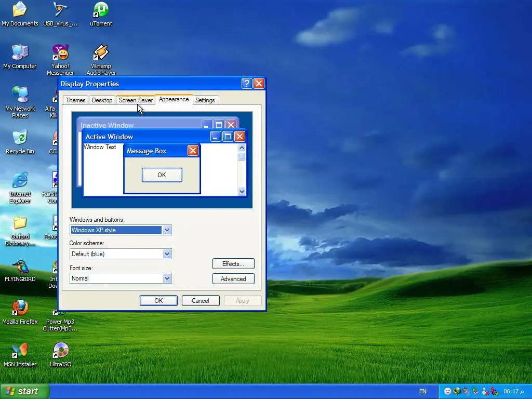Click the Yahoo smiley face tray icon
This screenshot has height=399, width=532.
tap(447, 392)
